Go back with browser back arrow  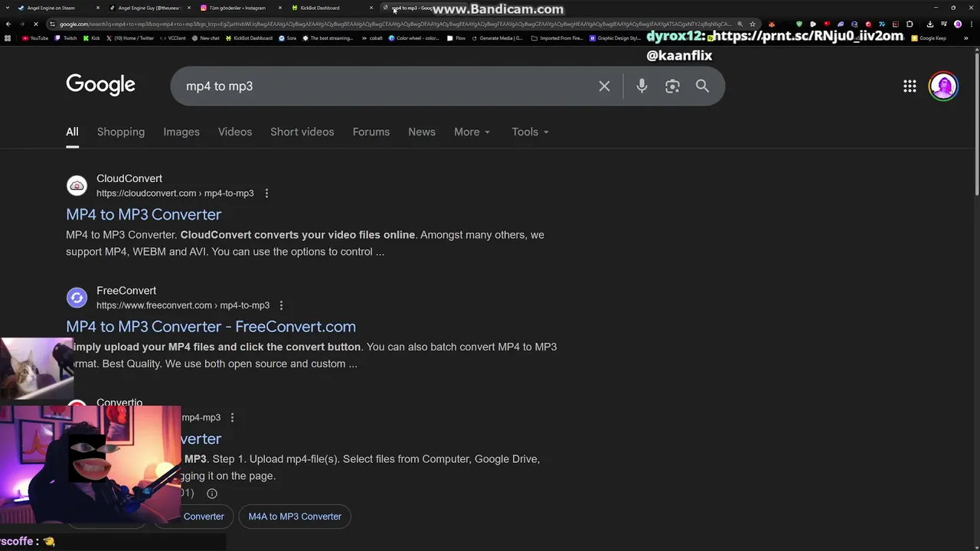point(8,24)
